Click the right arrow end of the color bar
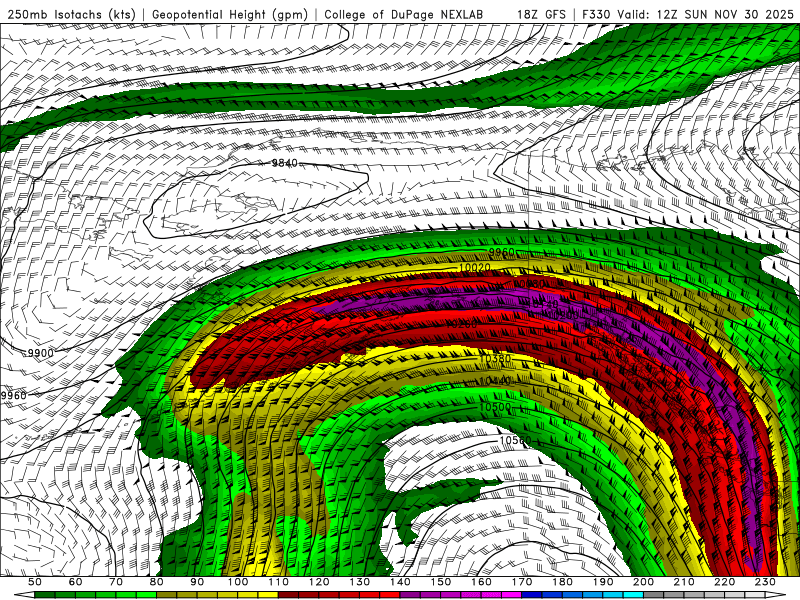The image size is (800, 600). click(776, 595)
